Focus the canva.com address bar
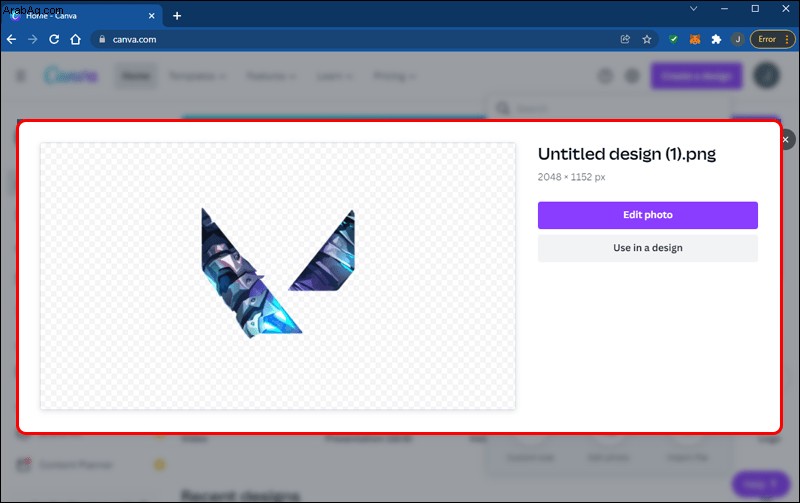The image size is (800, 503). click(x=357, y=39)
